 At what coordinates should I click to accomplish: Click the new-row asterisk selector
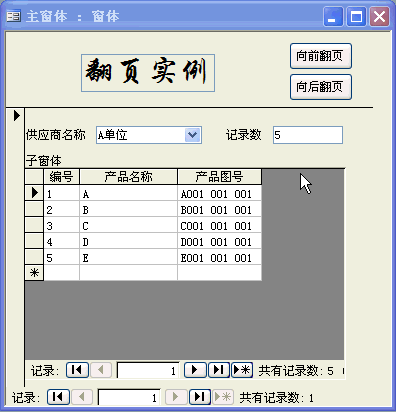34,273
